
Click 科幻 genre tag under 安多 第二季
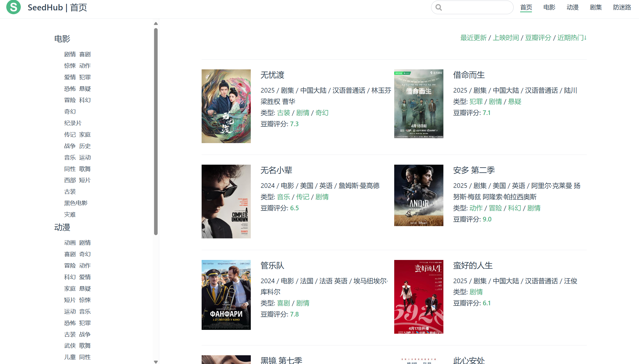click(515, 208)
